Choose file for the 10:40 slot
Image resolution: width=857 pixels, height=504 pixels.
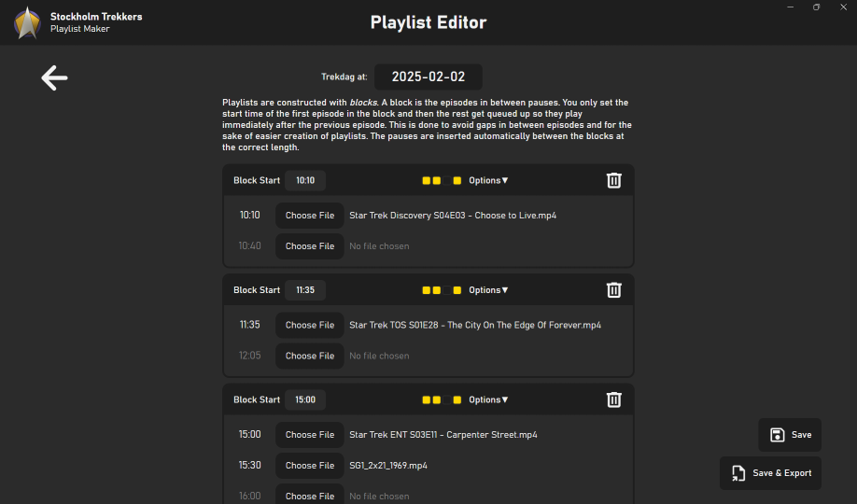pyautogui.click(x=309, y=246)
